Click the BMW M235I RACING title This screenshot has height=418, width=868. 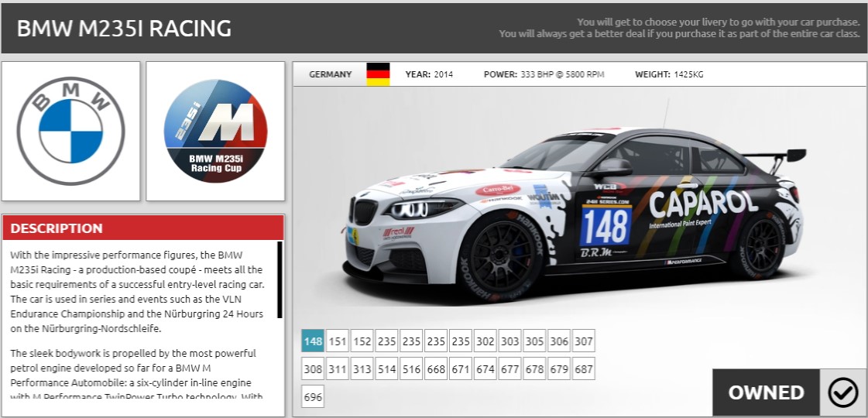coord(124,29)
